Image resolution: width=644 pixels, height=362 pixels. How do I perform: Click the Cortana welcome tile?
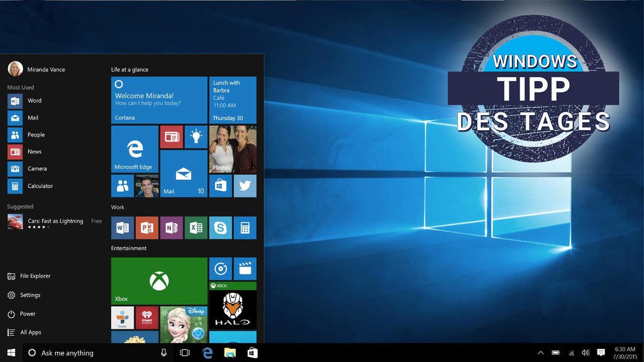(x=159, y=100)
